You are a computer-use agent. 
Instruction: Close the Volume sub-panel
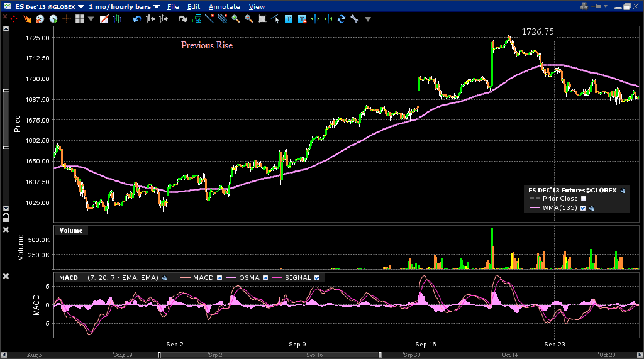[x=6, y=229]
